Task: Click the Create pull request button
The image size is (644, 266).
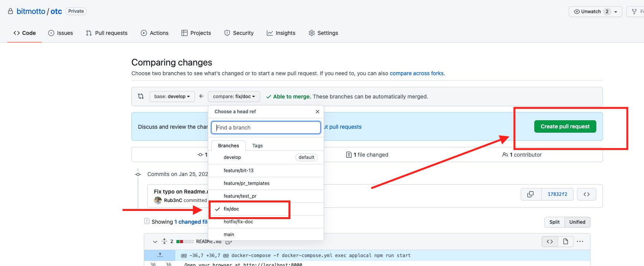Action: point(565,126)
